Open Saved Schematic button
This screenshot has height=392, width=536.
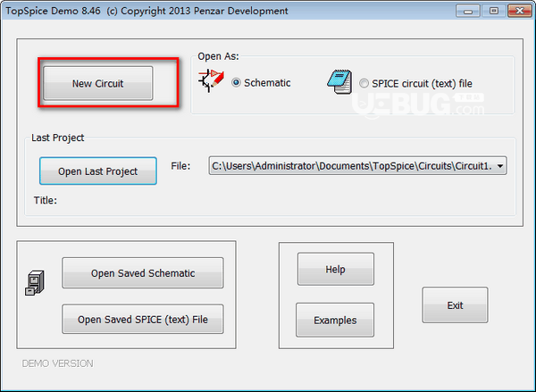pyautogui.click(x=143, y=273)
